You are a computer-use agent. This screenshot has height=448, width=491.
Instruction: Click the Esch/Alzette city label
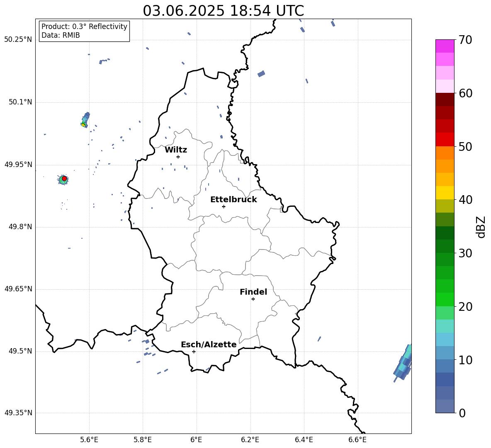pyautogui.click(x=209, y=344)
